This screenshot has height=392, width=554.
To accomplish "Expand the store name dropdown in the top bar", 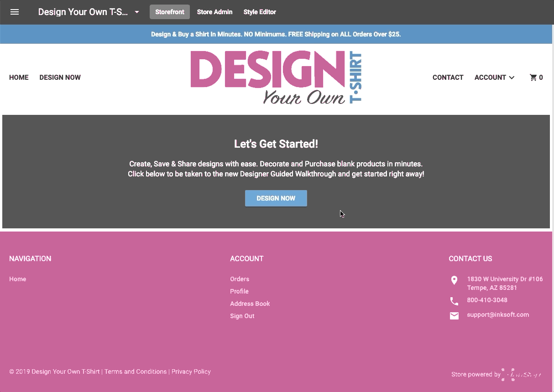I will [136, 12].
